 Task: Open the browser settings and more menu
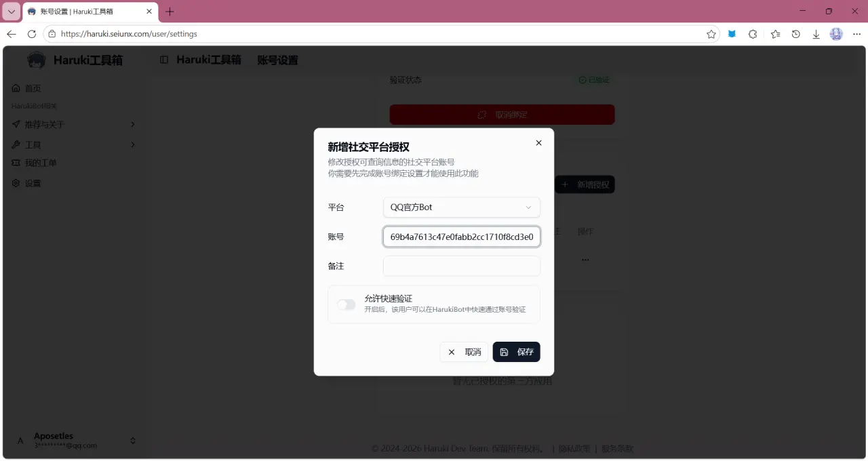(857, 34)
